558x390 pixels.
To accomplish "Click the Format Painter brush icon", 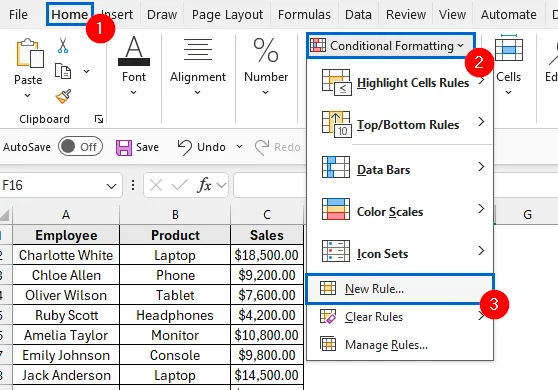I will 63,96.
